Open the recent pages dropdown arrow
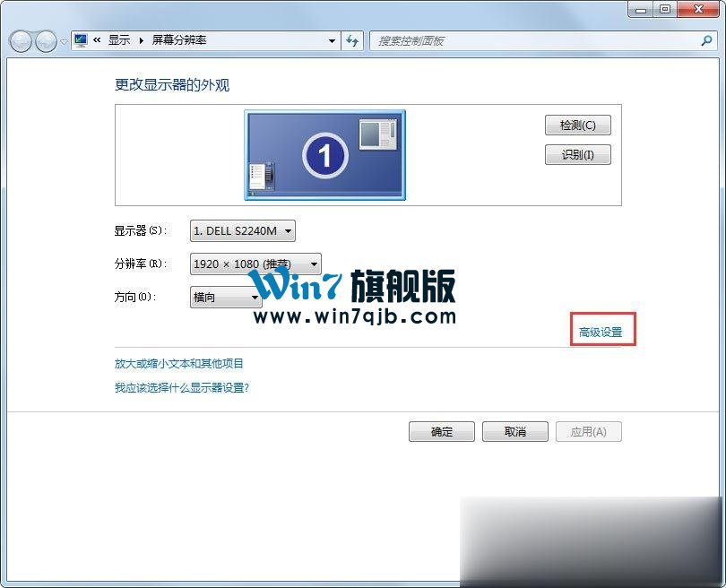This screenshot has width=726, height=588. point(64,42)
